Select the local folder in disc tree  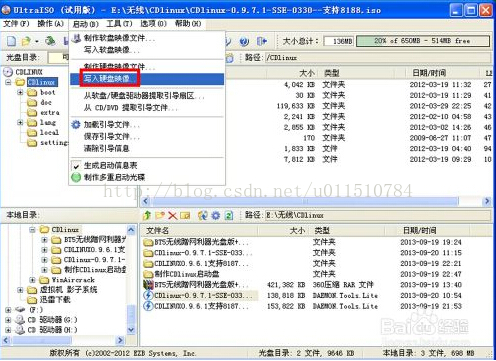click(x=49, y=133)
